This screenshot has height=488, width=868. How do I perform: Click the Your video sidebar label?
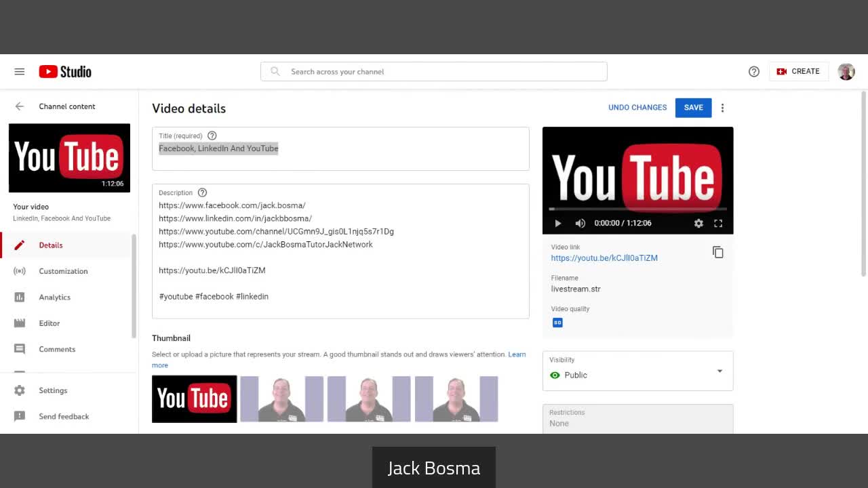pos(31,207)
